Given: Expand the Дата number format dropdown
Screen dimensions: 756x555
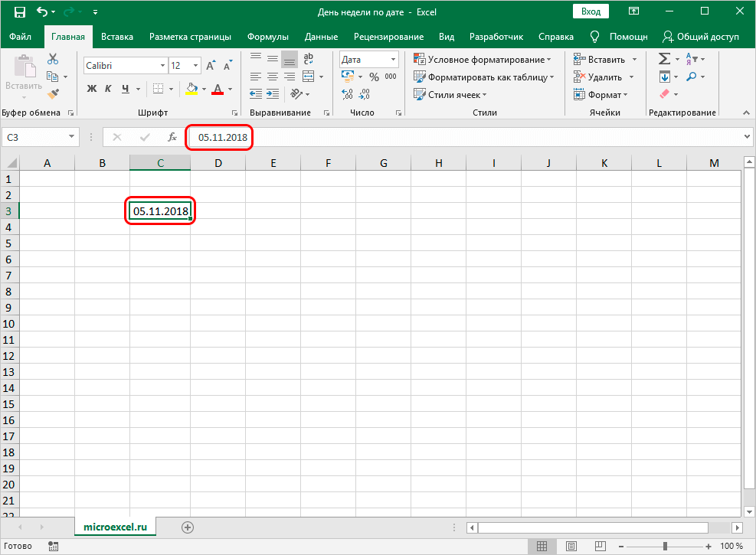Looking at the screenshot, I should 393,59.
